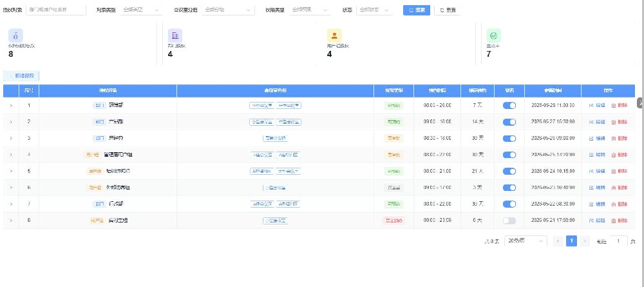644x287 pixels.
Task: Click the 00:00 - 23:59 time cell
Action: pos(437,221)
